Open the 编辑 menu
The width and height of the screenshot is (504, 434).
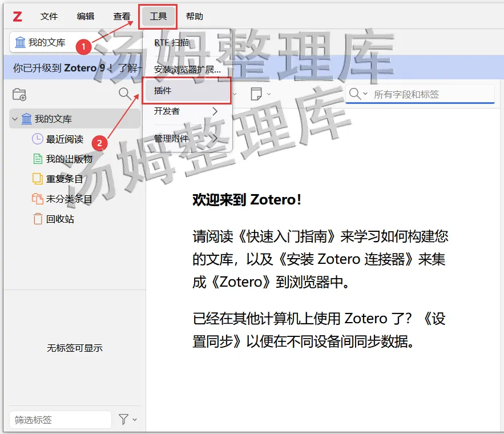coord(86,16)
